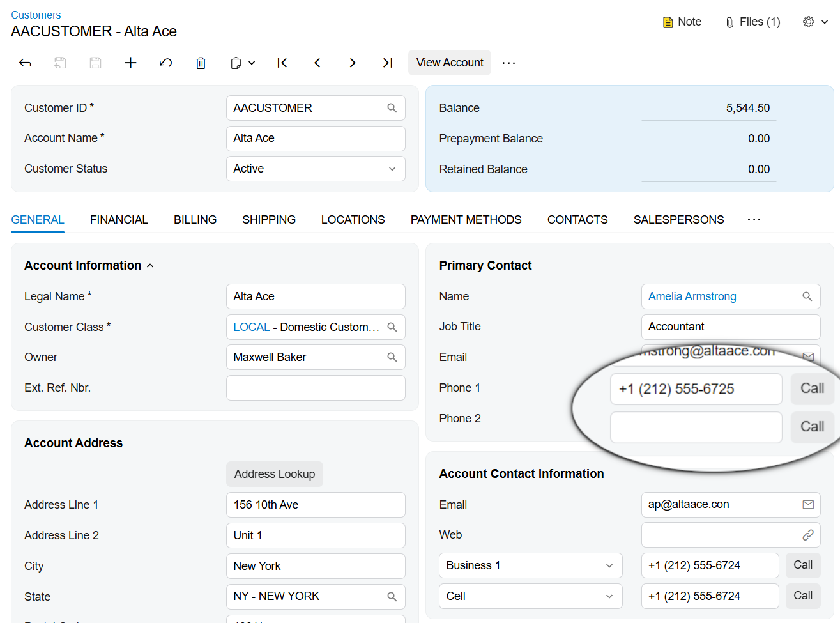Click the account Email envelope icon
840x623 pixels.
pyautogui.click(x=808, y=505)
